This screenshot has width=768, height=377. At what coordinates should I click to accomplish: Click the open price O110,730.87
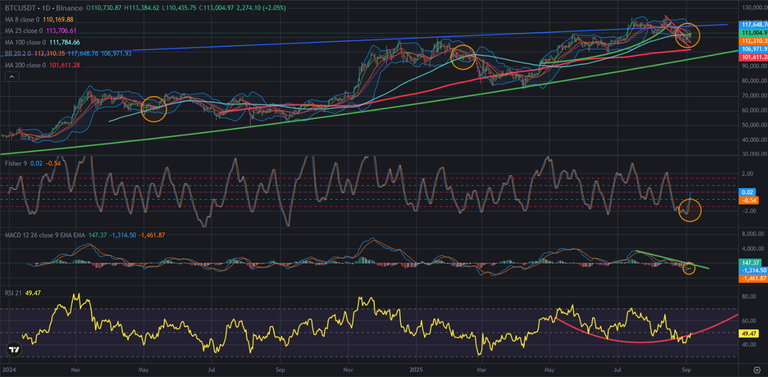(x=104, y=8)
